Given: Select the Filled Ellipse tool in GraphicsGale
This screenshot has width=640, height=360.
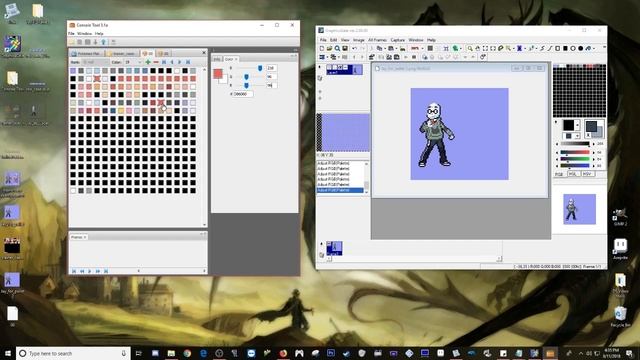Looking at the screenshot, I should [581, 49].
